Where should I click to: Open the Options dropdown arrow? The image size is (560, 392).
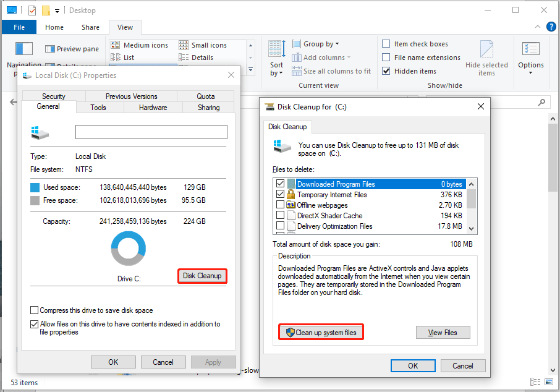531,73
